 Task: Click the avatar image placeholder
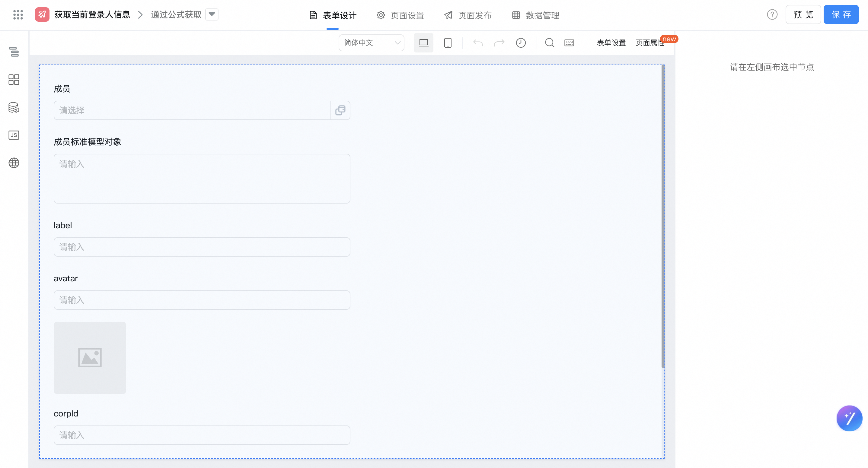90,358
